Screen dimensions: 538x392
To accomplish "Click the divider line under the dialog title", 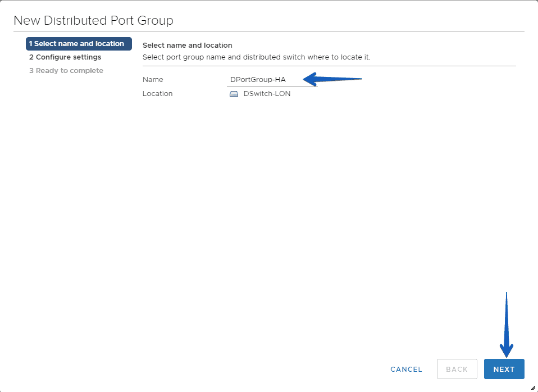I will point(268,31).
